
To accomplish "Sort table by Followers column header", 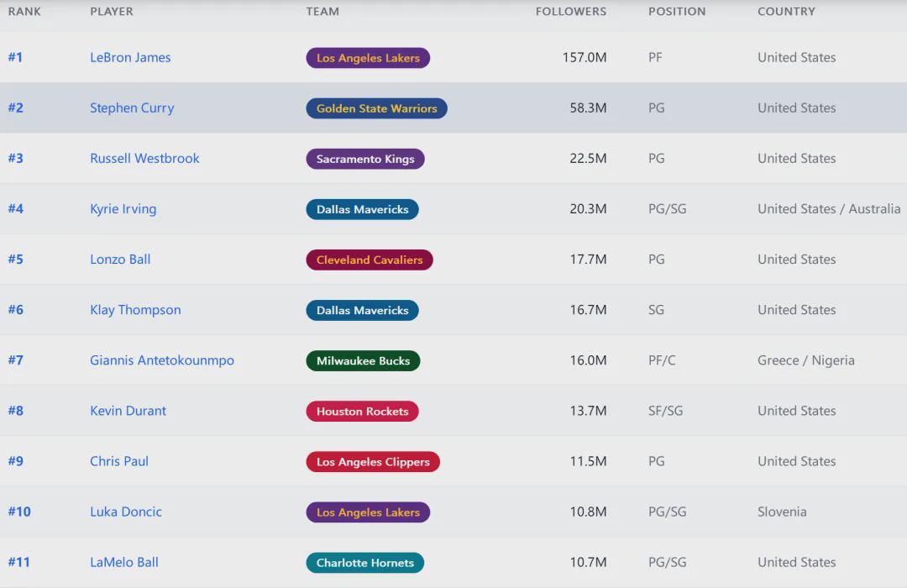I will 570,12.
